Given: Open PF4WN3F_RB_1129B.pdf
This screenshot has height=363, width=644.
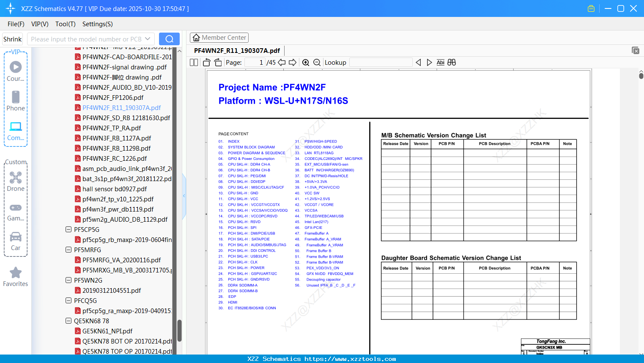Looking at the screenshot, I should click(x=117, y=148).
